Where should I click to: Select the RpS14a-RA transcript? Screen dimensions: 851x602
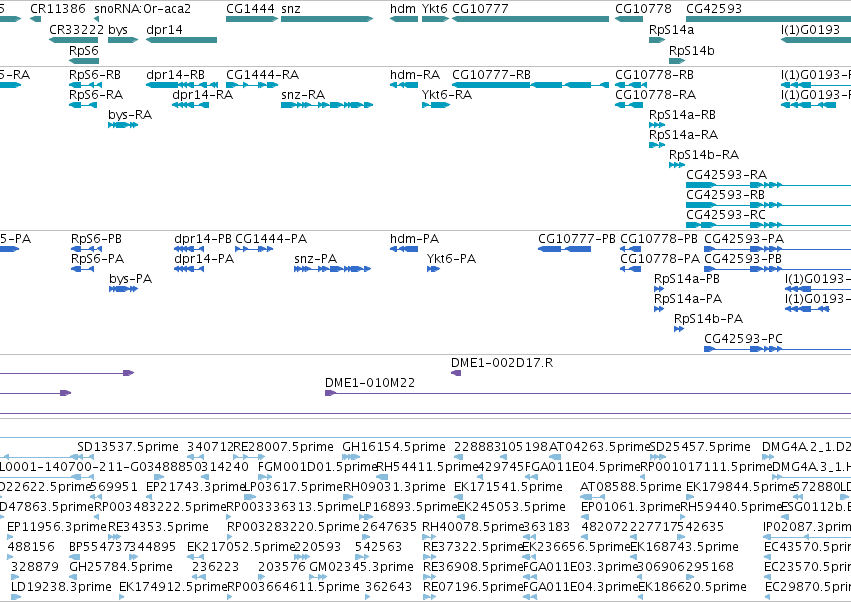(x=657, y=145)
